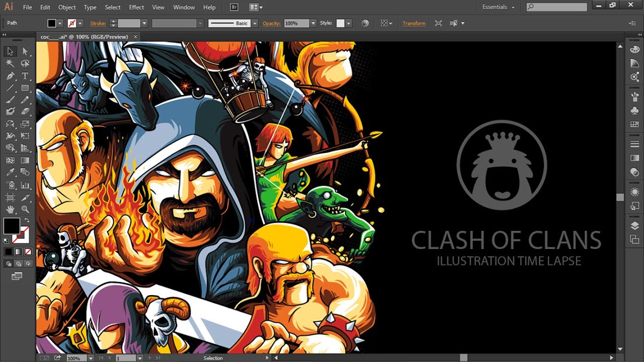
Task: Select the Artboard tool
Action: coord(10,197)
